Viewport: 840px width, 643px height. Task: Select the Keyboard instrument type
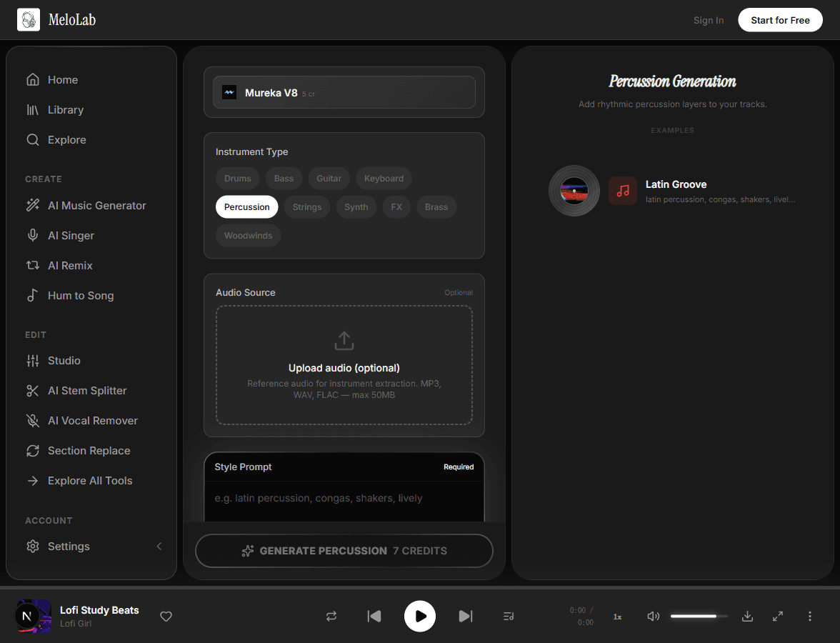(x=384, y=179)
